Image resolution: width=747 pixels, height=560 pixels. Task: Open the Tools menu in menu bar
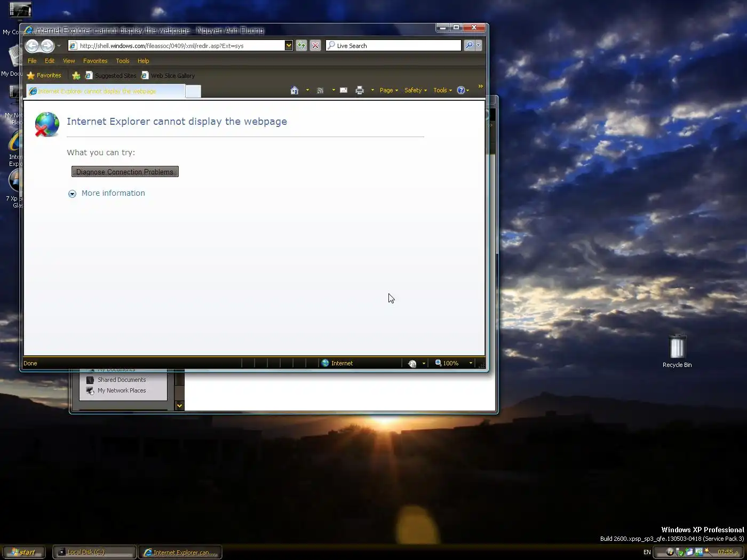point(123,61)
